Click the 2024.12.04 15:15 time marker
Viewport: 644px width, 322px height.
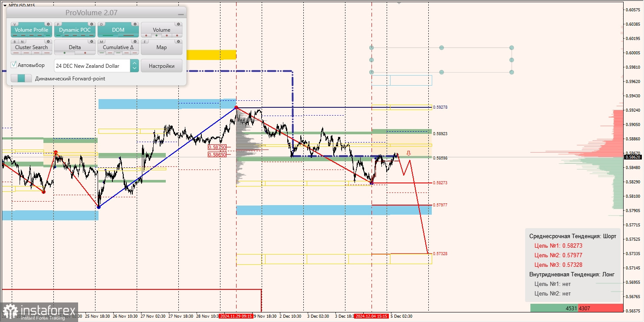[371, 316]
